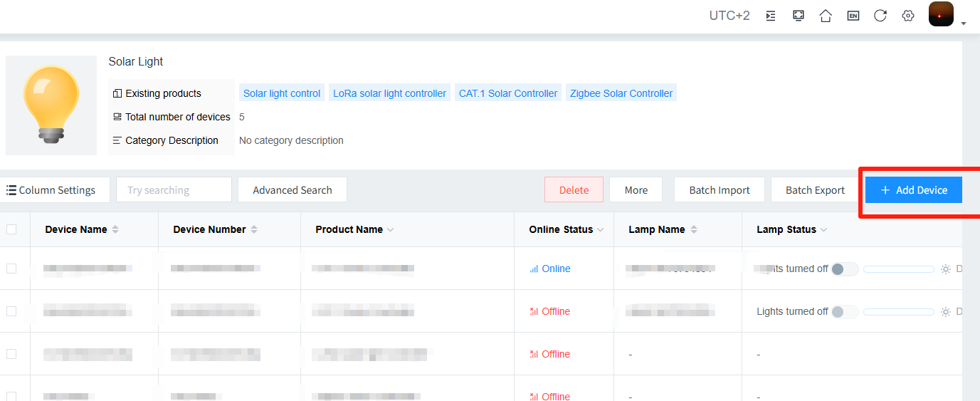Select the LoRa solar light controller tag

[x=389, y=93]
